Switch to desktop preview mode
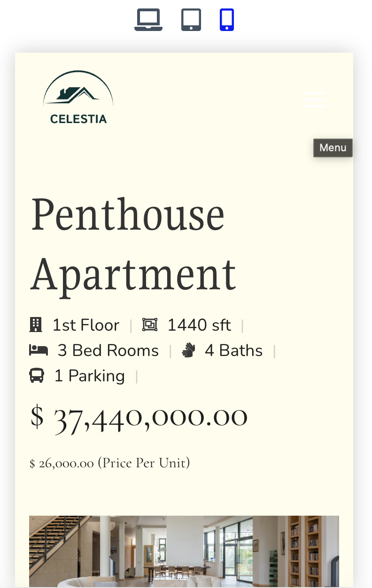Image resolution: width=372 pixels, height=588 pixels. tap(148, 20)
